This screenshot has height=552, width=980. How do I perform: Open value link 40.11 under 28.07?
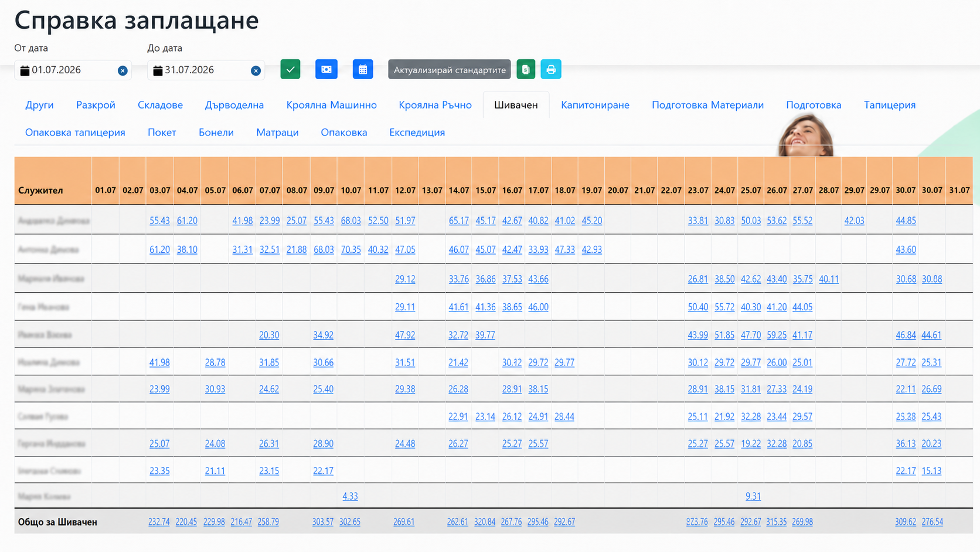click(x=829, y=279)
